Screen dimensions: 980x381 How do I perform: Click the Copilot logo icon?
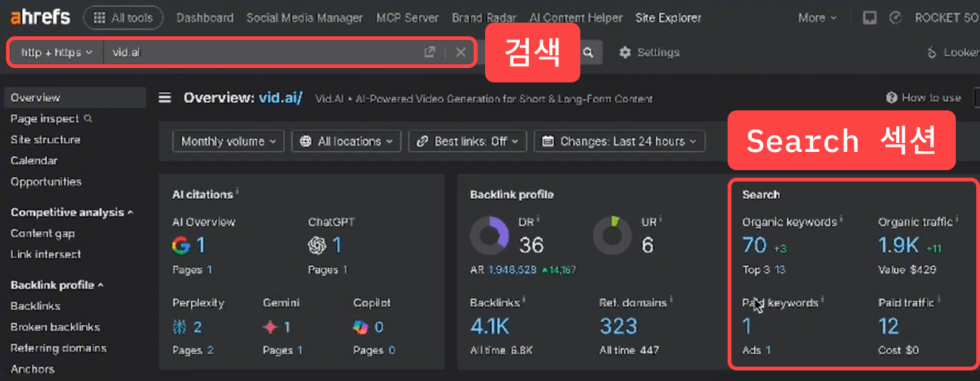361,327
